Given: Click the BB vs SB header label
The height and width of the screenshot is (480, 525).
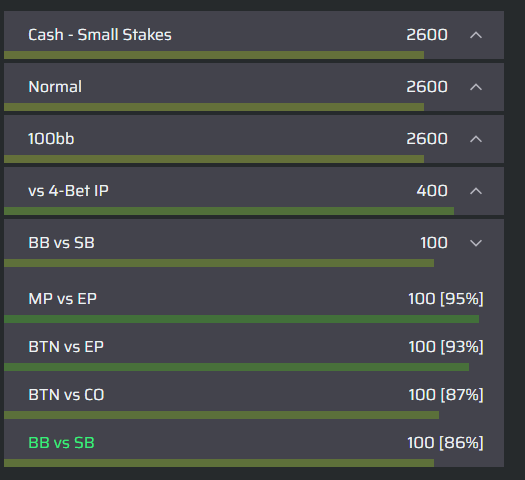Looking at the screenshot, I should point(61,243).
